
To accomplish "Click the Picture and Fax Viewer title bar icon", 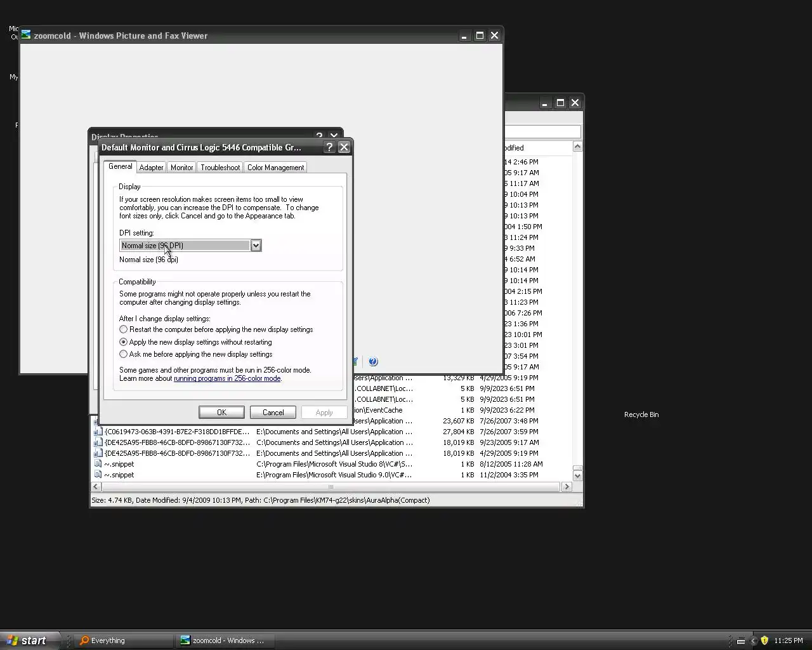I will [x=26, y=35].
